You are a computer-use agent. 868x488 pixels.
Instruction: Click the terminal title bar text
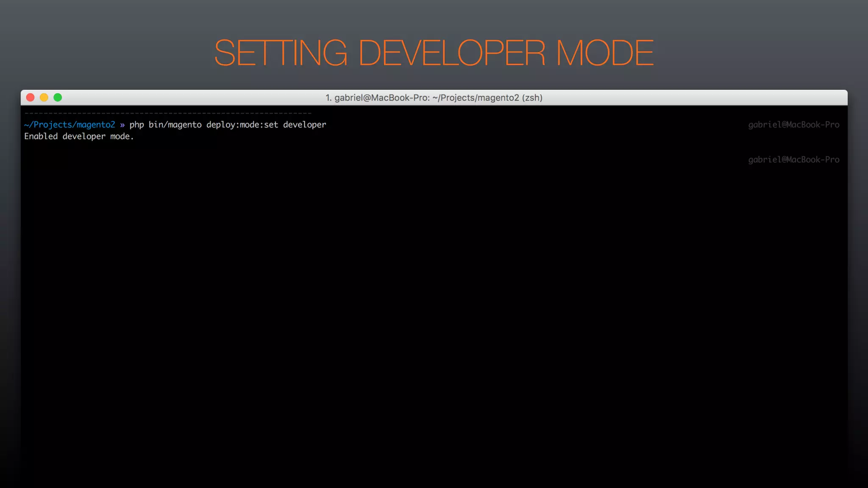pyautogui.click(x=434, y=98)
